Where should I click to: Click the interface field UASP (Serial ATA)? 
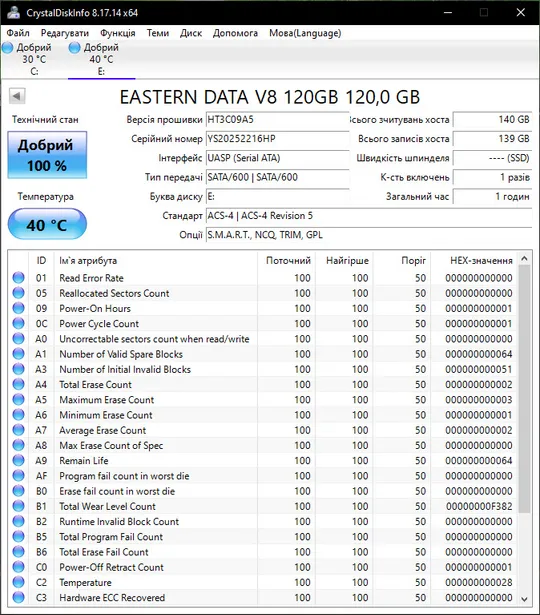[x=278, y=158]
